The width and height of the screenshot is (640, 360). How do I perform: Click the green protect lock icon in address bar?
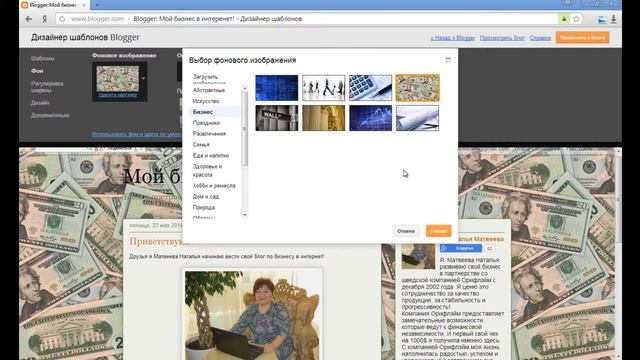click(x=564, y=19)
